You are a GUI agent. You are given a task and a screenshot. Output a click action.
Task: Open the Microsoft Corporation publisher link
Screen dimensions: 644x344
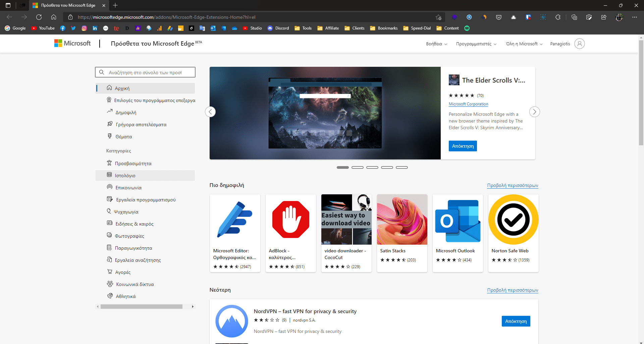coord(468,104)
